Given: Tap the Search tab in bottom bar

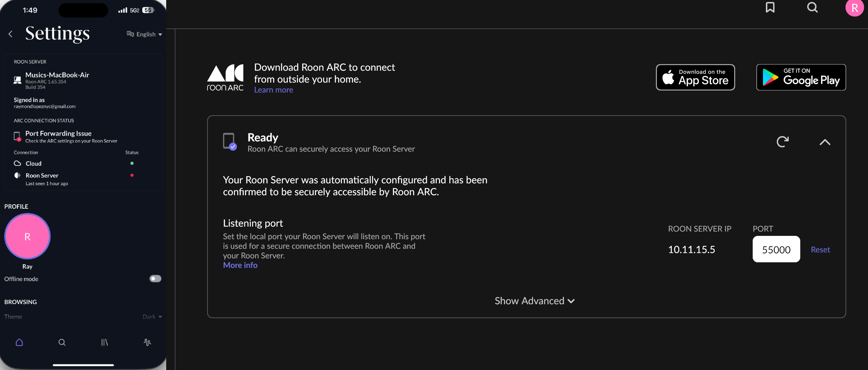Looking at the screenshot, I should (x=62, y=342).
